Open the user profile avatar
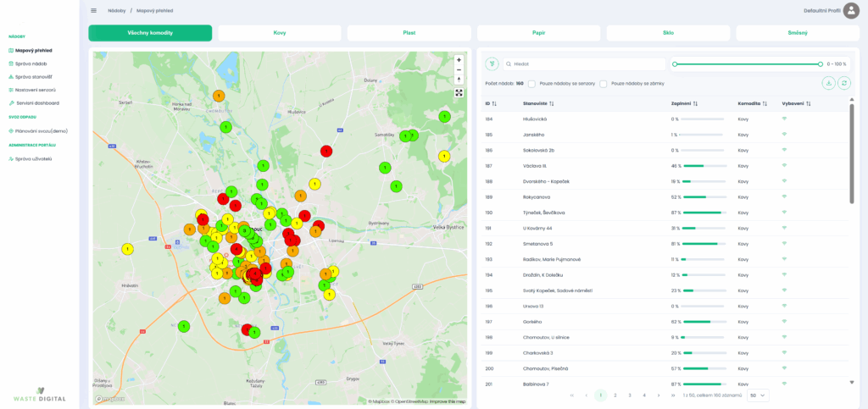Viewport: 868px width, 409px height. tap(851, 10)
